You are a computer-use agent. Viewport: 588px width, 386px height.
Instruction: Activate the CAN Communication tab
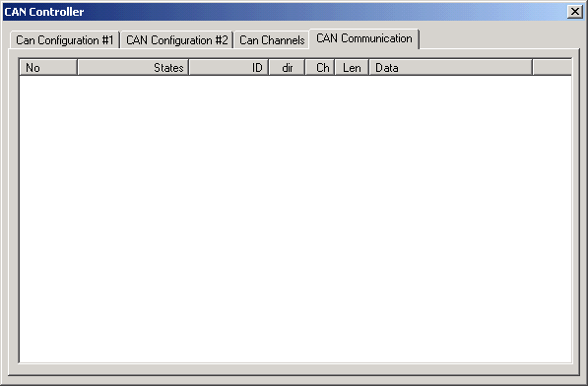(364, 38)
